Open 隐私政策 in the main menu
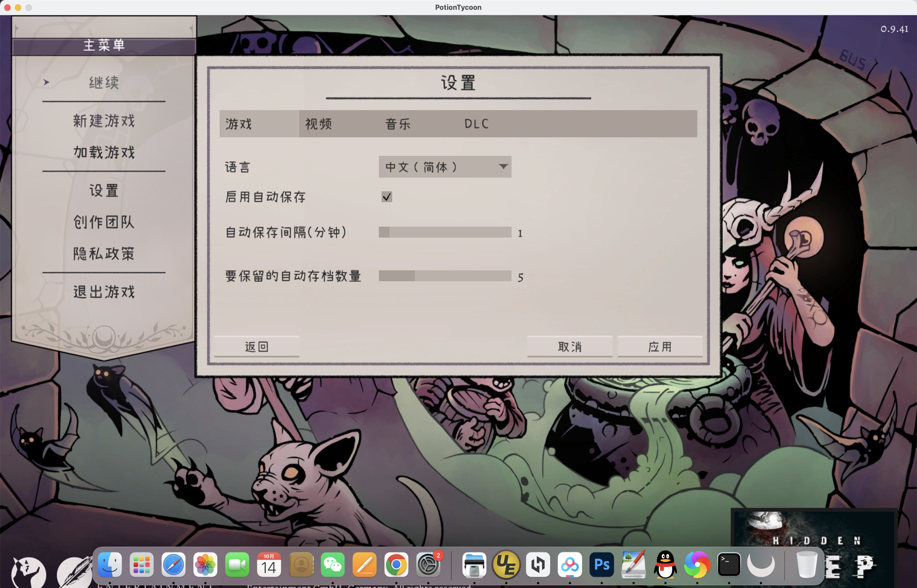 click(104, 253)
